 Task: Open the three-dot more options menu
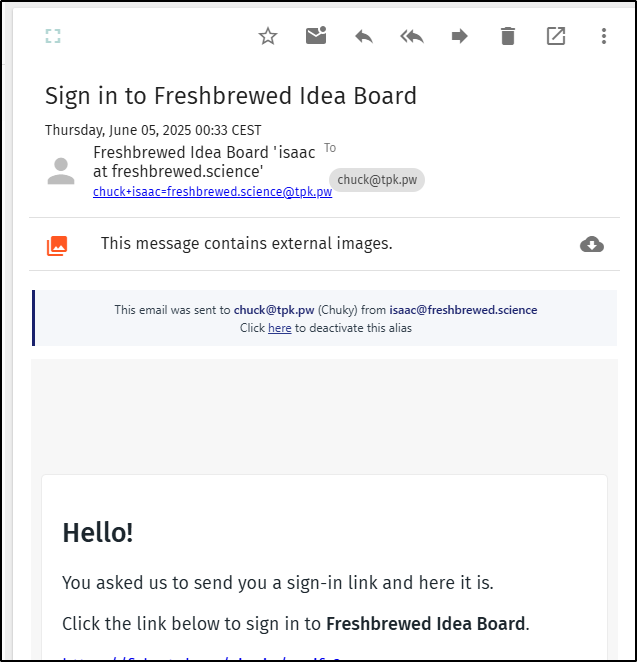point(604,37)
